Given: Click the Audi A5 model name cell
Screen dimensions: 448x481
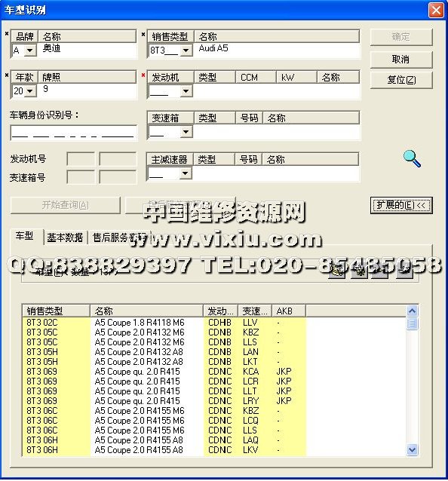Looking at the screenshot, I should [213, 48].
